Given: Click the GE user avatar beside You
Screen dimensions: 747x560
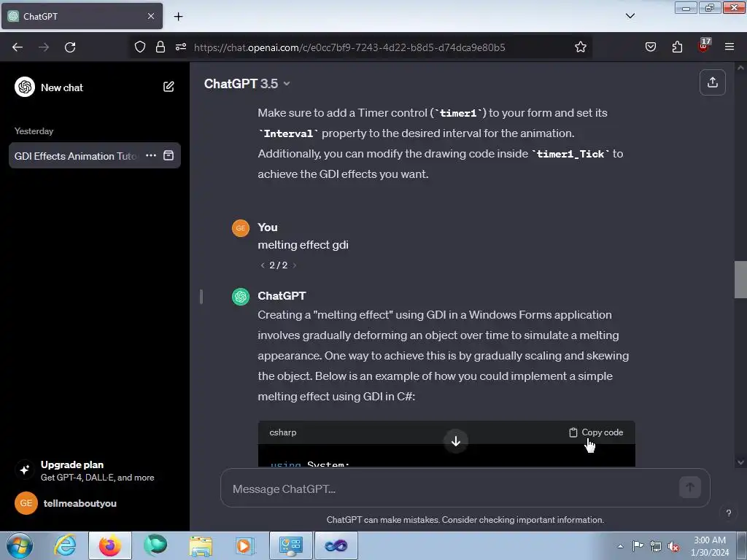Looking at the screenshot, I should tap(241, 228).
